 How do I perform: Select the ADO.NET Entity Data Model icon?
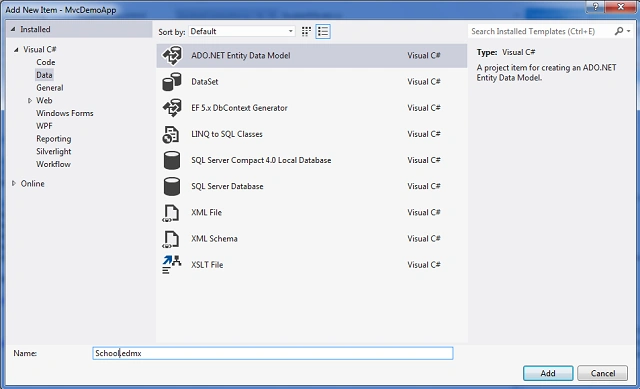[x=172, y=56]
